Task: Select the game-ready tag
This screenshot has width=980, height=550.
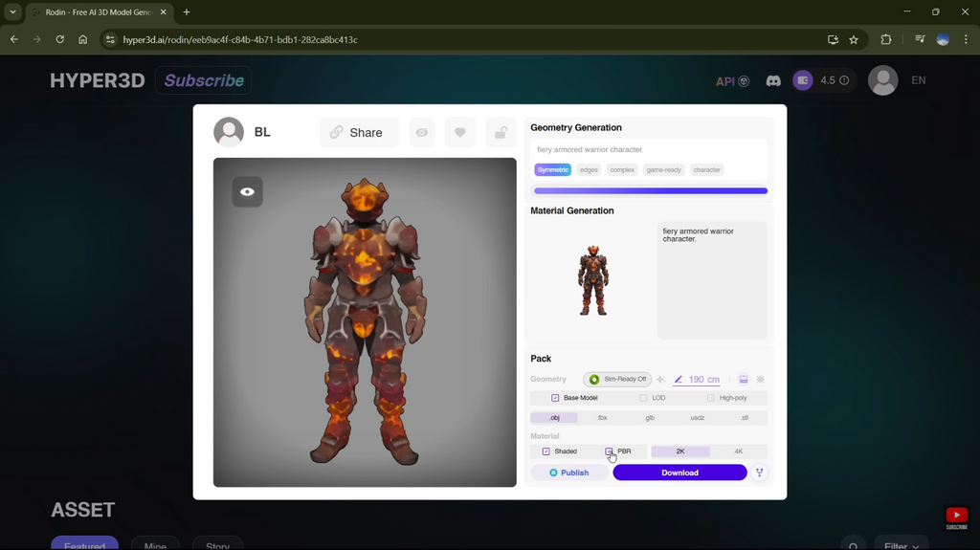Action: pyautogui.click(x=664, y=170)
